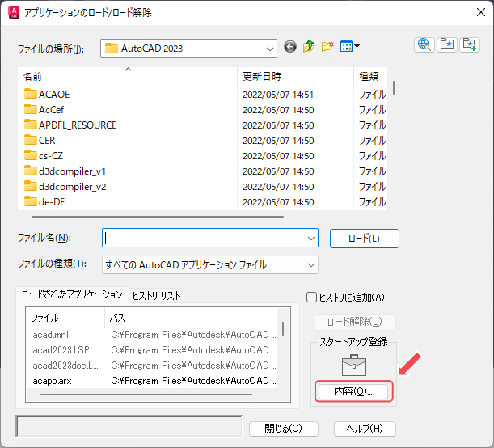Click the 内容 button under startup suite

click(352, 391)
